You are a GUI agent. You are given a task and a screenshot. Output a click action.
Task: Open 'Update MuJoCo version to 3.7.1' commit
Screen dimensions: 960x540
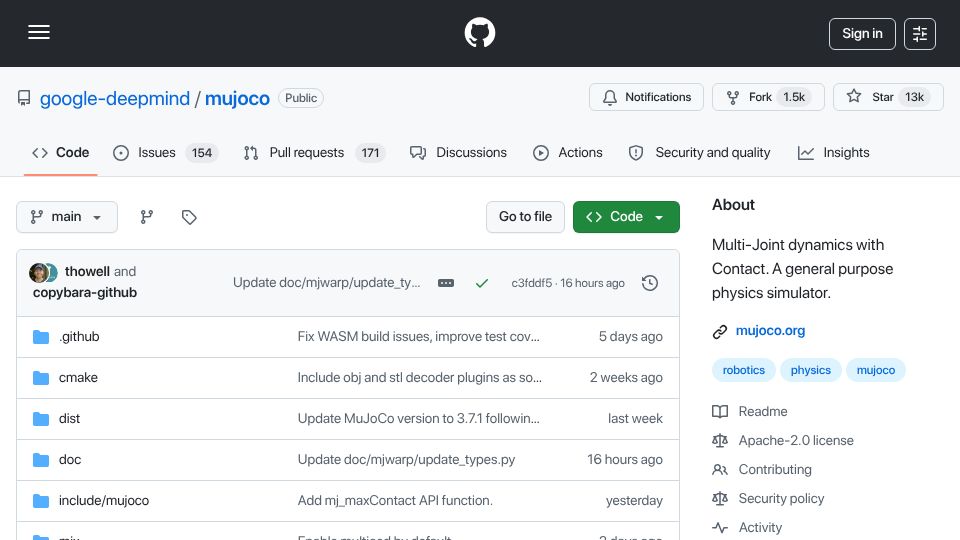[419, 419]
